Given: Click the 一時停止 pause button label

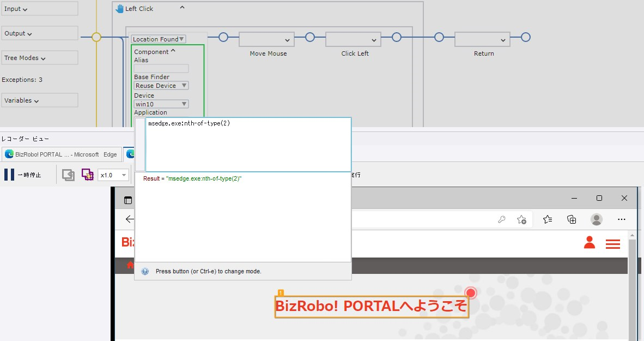Looking at the screenshot, I should click(x=29, y=175).
